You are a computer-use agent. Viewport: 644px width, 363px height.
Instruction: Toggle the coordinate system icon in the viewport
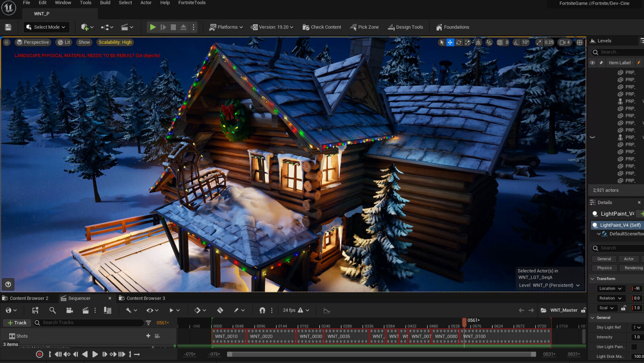point(478,42)
